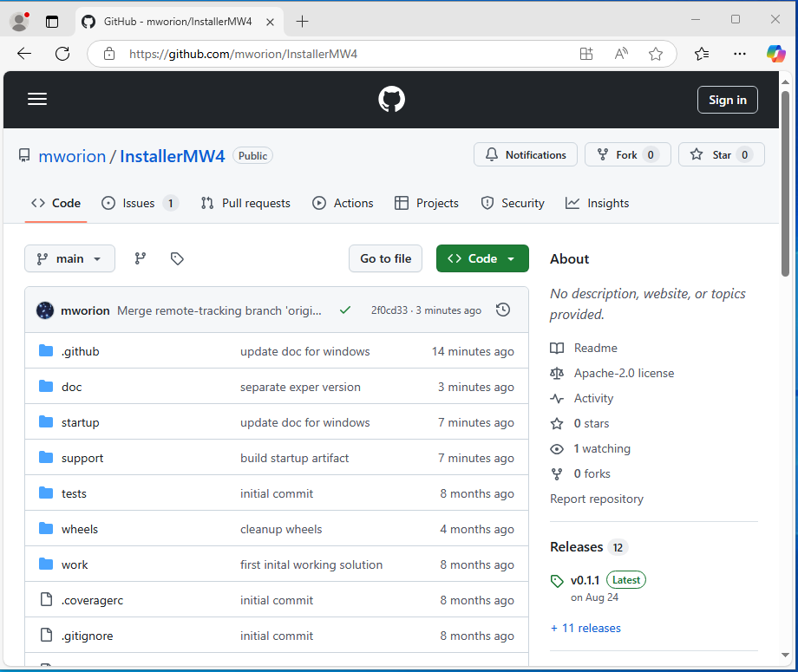
Task: Click the browser back arrow
Action: pos(24,54)
